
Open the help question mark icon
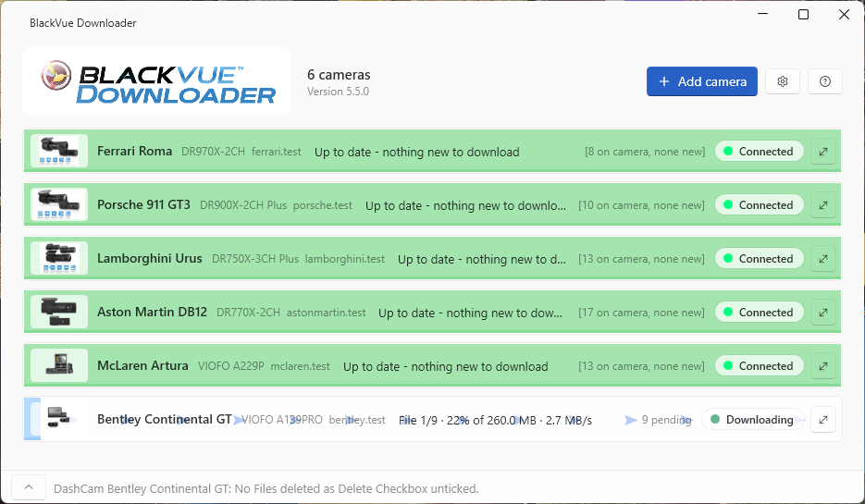tap(824, 81)
